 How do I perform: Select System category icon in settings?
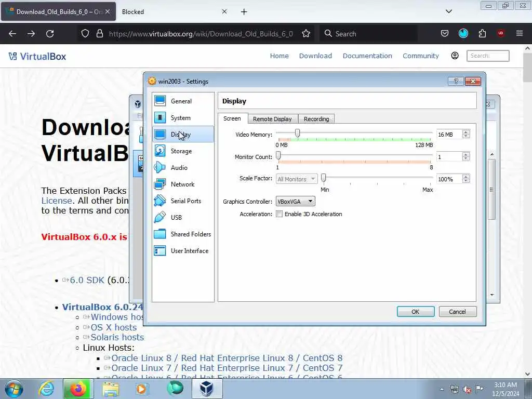(x=160, y=117)
